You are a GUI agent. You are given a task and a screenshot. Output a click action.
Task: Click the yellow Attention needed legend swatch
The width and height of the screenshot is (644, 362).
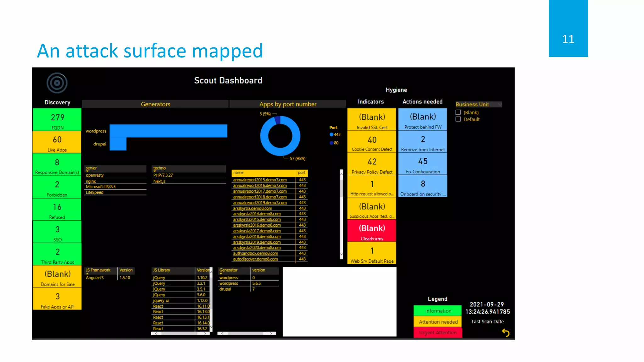[438, 322]
